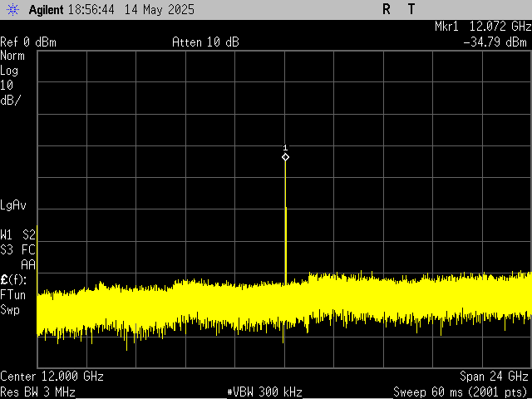Screen dimensions: 532x399
Task: Click the Swp annotation
Action: coord(10,310)
